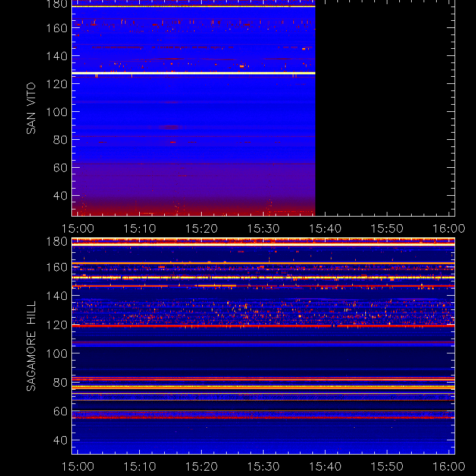Click 16:00 under San Vito plot
Viewport: 476px width, 476px height.
point(449,228)
